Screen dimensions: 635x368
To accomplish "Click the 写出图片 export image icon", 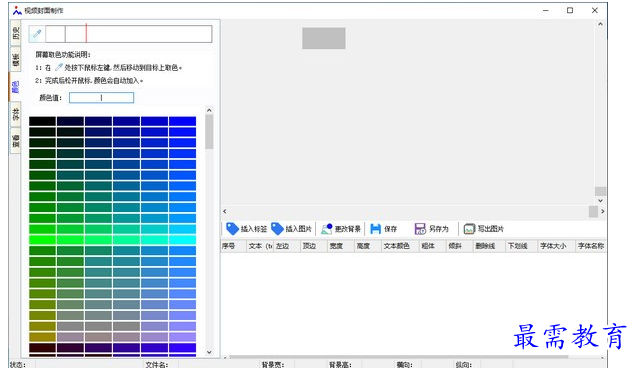I will [x=469, y=229].
